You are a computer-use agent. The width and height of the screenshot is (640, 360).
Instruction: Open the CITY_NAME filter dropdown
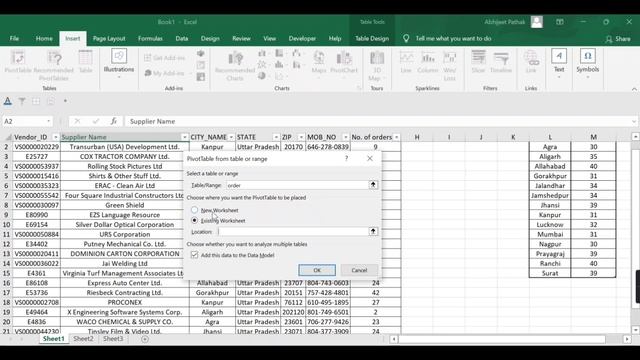point(231,137)
